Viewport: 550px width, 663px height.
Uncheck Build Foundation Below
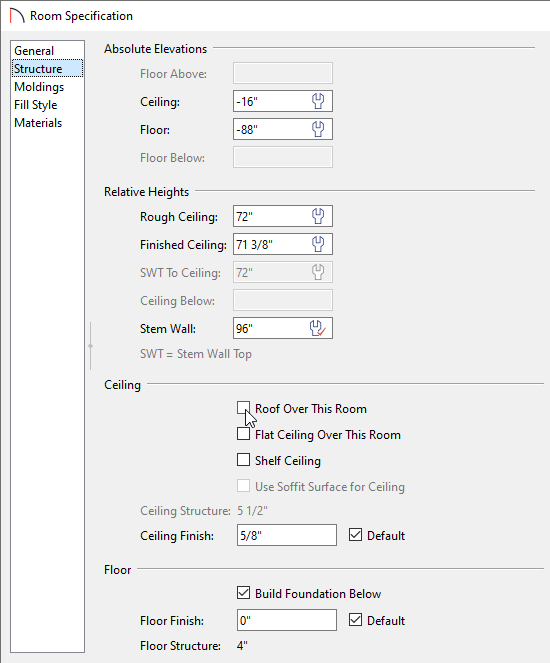coord(244,593)
